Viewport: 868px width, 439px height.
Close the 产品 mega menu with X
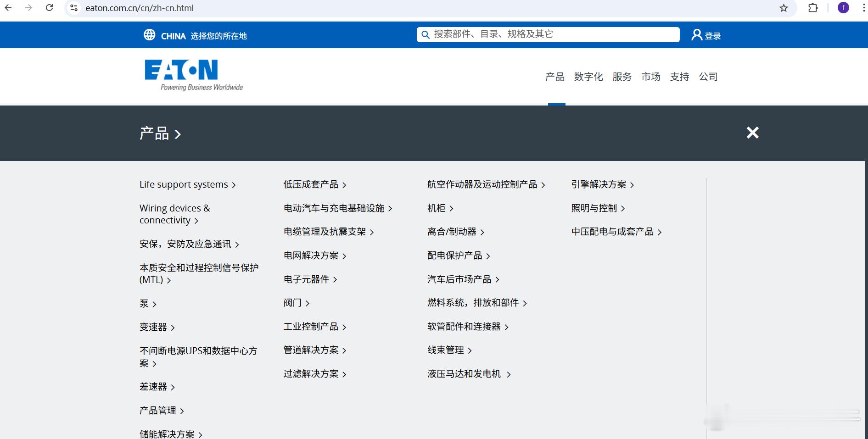752,133
